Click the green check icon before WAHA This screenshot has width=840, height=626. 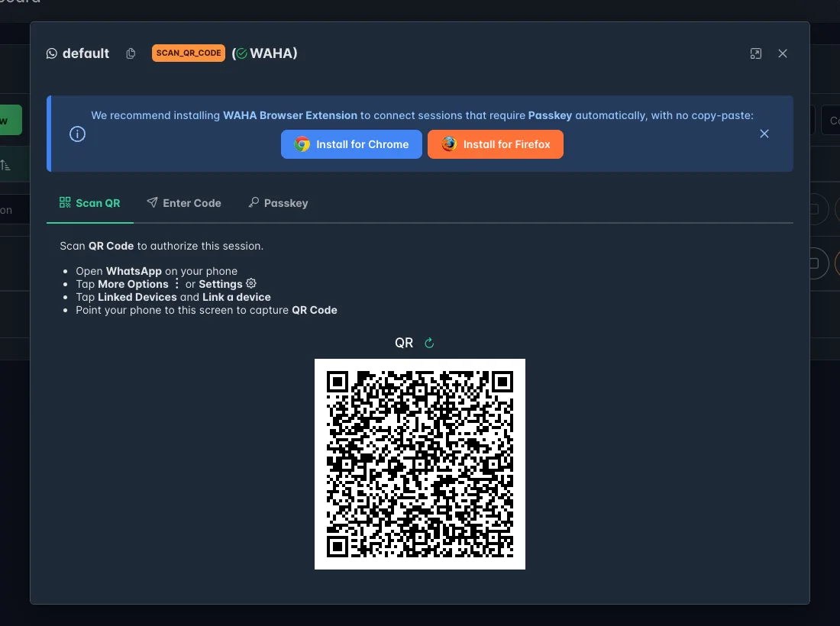tap(241, 53)
